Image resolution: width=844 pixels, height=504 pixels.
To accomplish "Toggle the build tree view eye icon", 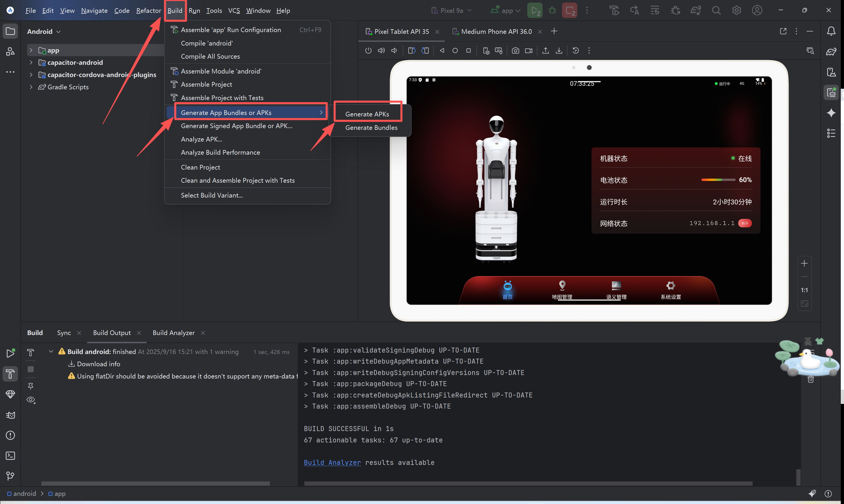I will coord(31,400).
